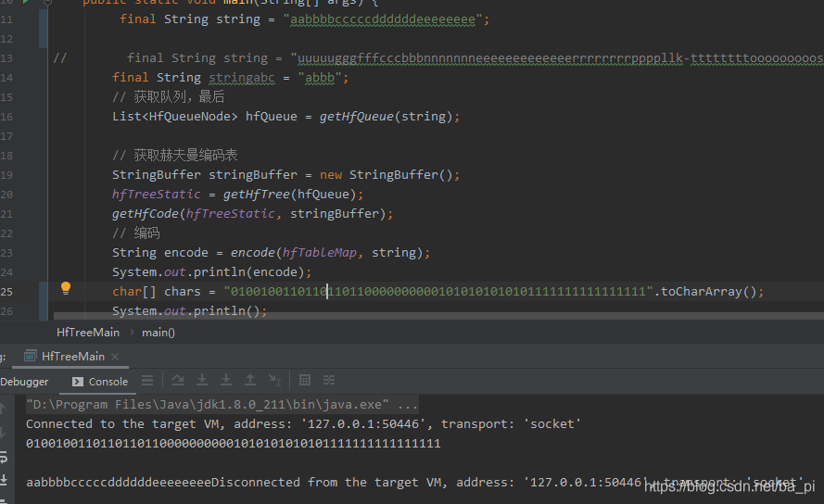Click the Step Into debug icon
Viewport: 824px width, 504px height.
pyautogui.click(x=202, y=380)
